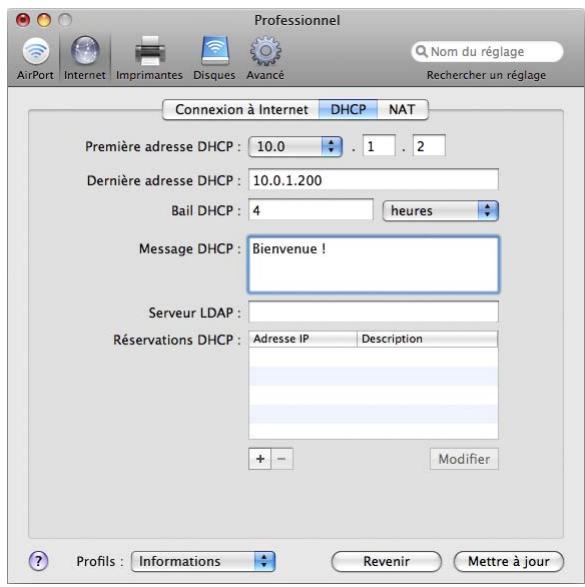Select the DHCP tab
Viewport: 585px width, 587px height.
pyautogui.click(x=348, y=110)
